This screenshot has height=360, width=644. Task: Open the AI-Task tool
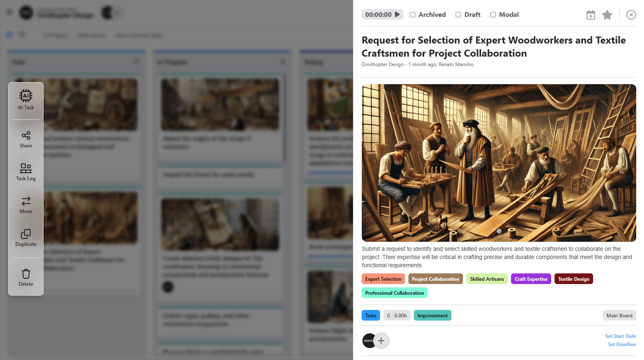click(x=26, y=100)
